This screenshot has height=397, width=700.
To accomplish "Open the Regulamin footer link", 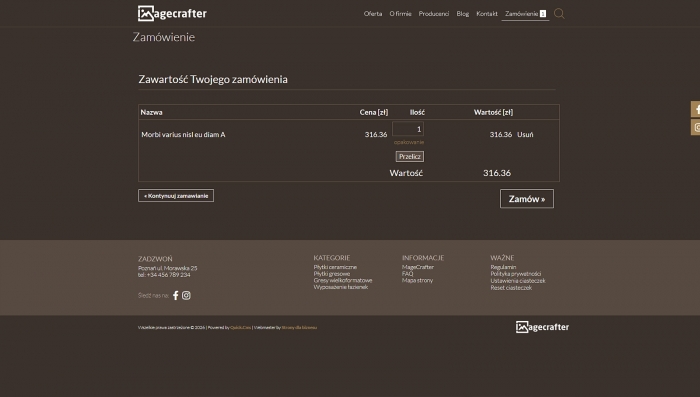I will coord(503,267).
